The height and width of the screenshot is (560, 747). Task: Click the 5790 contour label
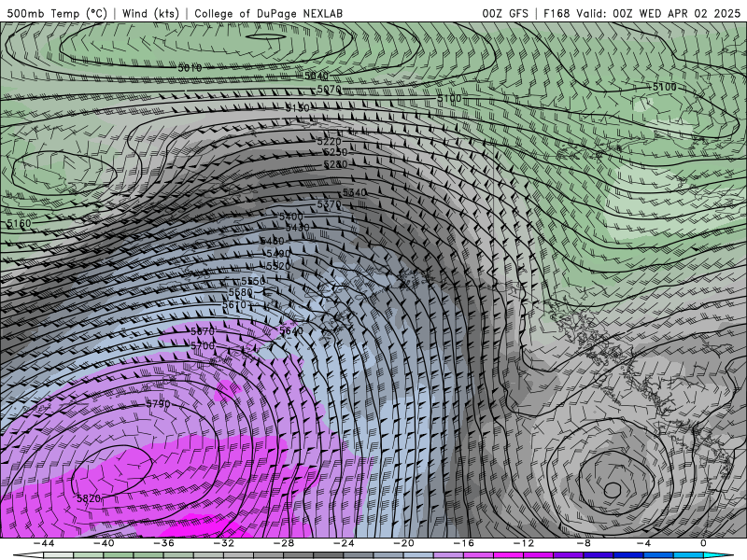click(x=158, y=404)
